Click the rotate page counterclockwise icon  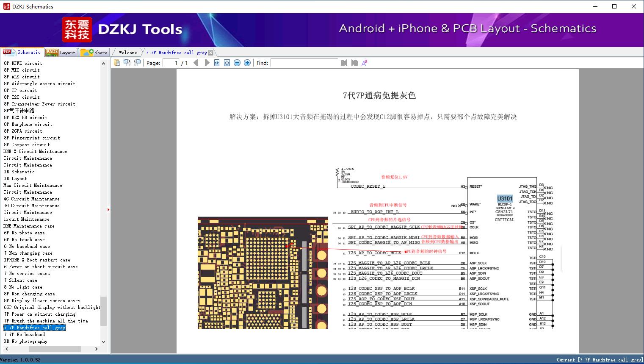[127, 63]
